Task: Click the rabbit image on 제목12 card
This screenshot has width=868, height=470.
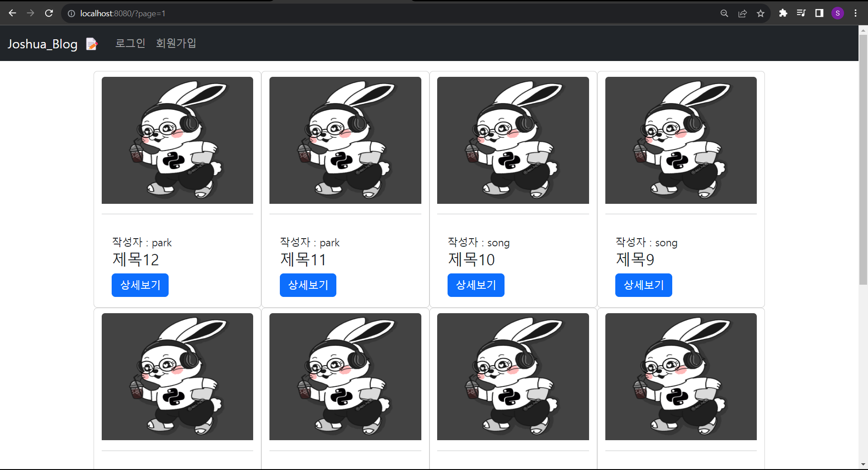Action: tap(177, 140)
